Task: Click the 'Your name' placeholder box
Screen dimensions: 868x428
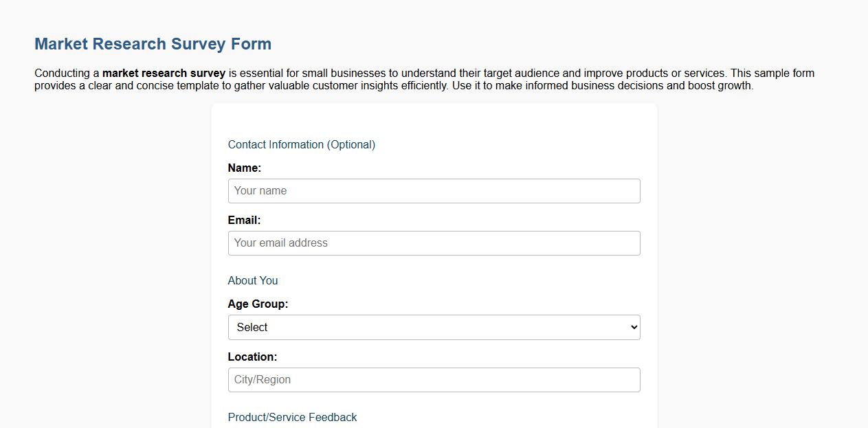Action: tap(433, 190)
